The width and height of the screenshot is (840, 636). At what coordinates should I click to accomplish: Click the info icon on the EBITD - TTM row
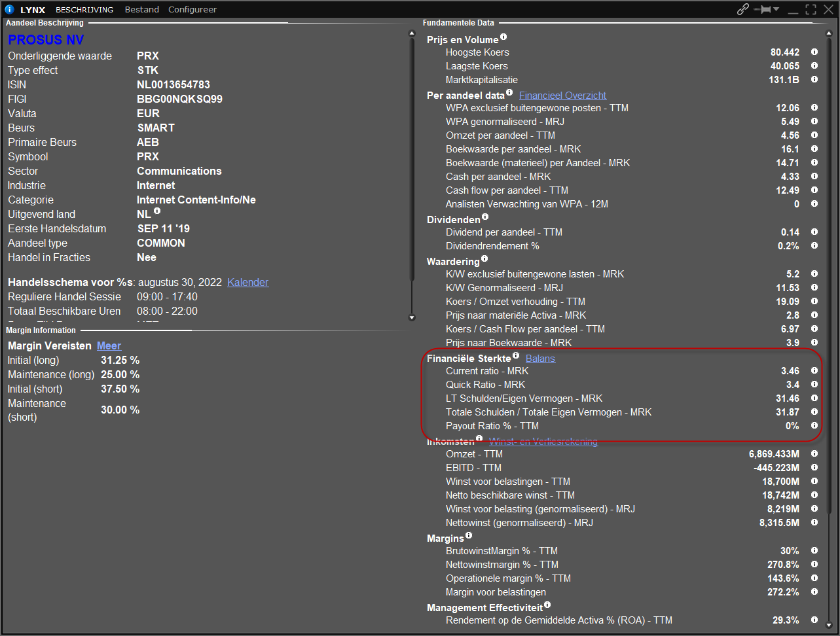[814, 467]
